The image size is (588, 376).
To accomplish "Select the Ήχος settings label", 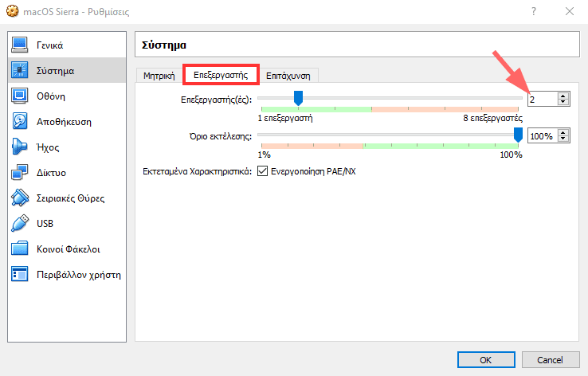I will 48,147.
